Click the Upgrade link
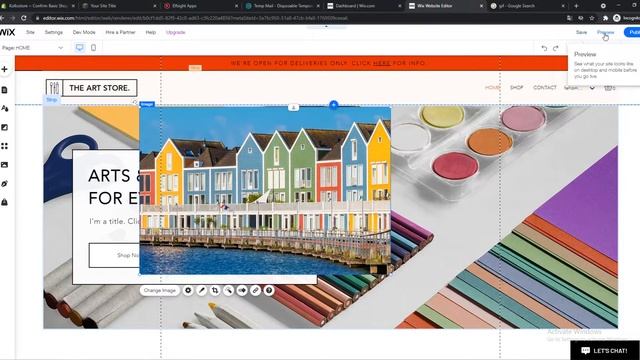640x360 pixels. 176,32
